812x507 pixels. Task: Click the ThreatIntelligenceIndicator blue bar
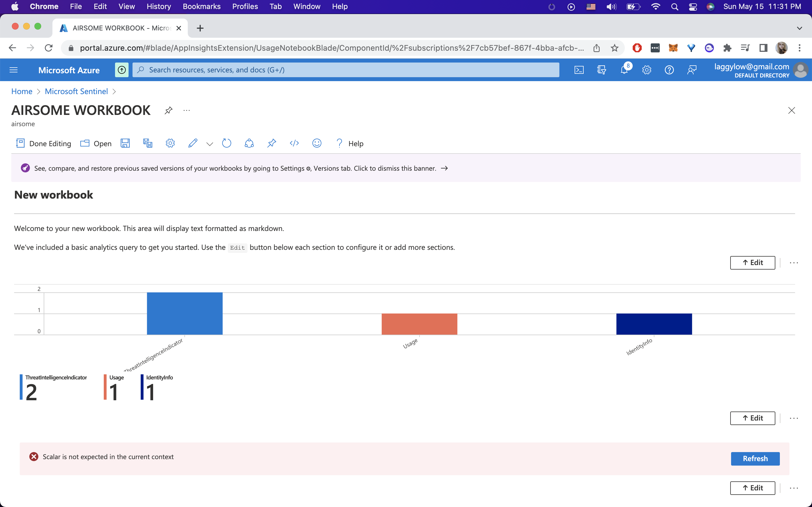tap(185, 313)
